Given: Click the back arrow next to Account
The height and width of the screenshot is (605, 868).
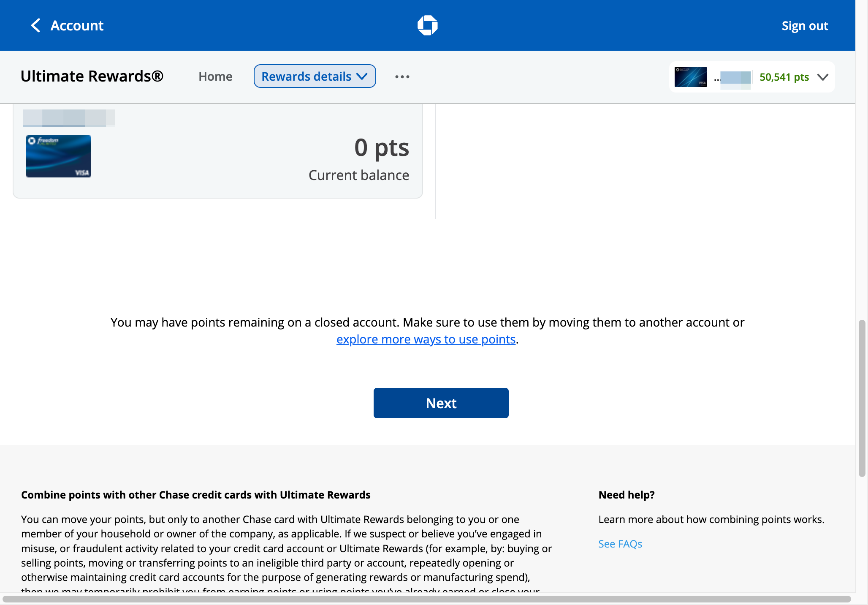Looking at the screenshot, I should 36,25.
